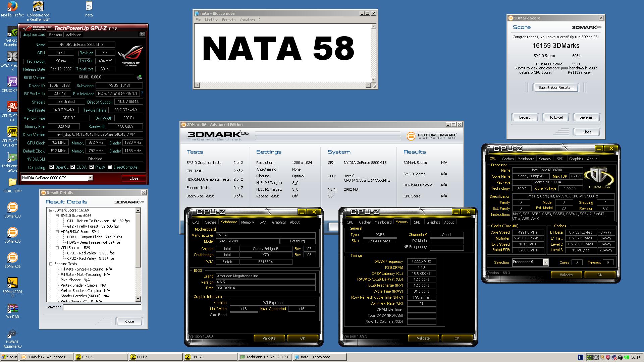644x362 pixels.
Task: Toggle the PhysX checkbox in GPU-Z
Action: coord(91,167)
